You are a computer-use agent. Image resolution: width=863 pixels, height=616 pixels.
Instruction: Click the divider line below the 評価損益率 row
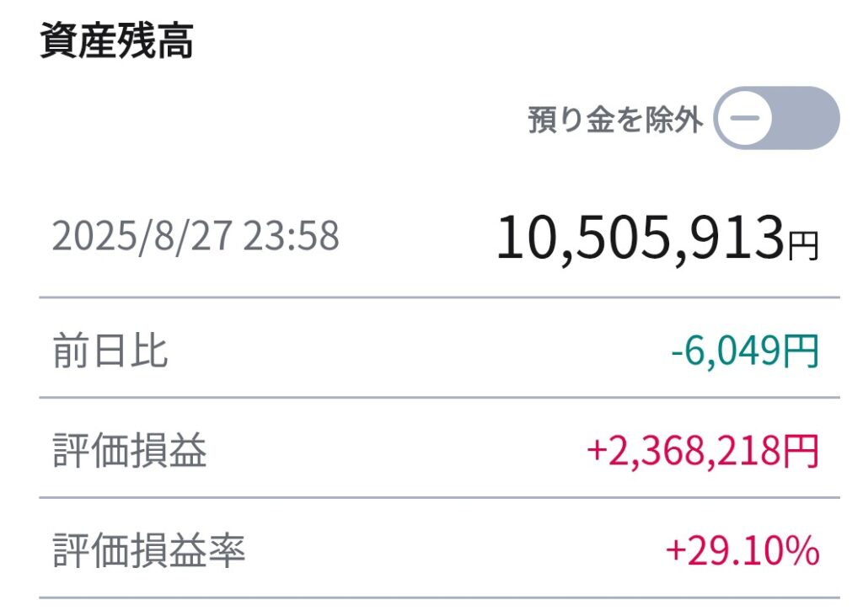tap(439, 597)
